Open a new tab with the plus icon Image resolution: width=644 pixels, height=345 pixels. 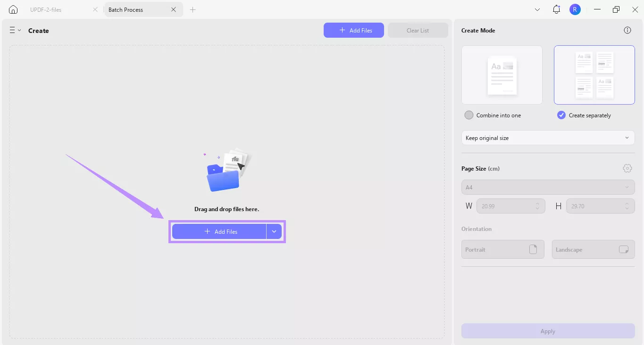point(192,9)
